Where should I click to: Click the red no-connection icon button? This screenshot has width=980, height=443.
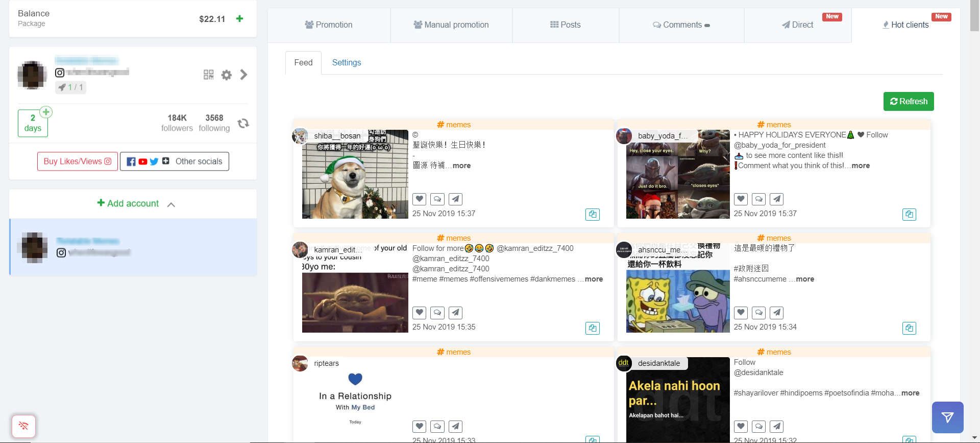[x=23, y=426]
